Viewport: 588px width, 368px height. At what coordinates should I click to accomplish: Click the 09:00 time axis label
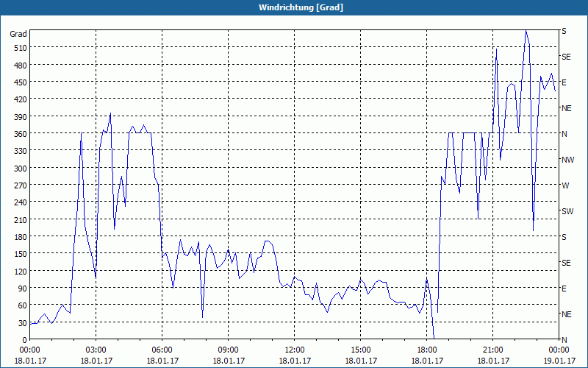coord(229,350)
